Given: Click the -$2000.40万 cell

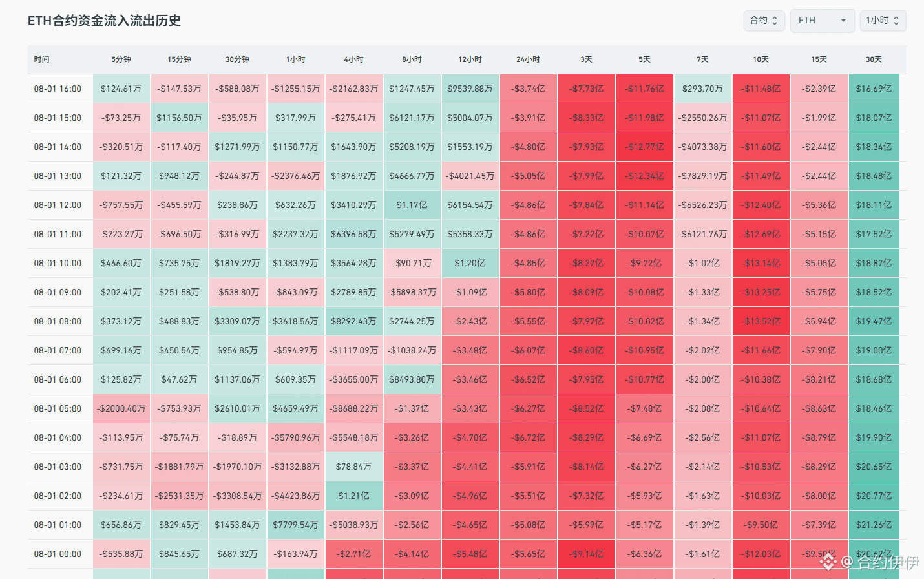Looking at the screenshot, I should coord(121,408).
